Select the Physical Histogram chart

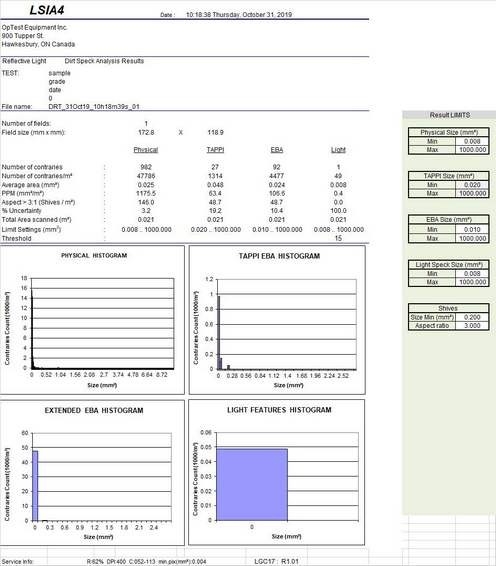pos(92,320)
